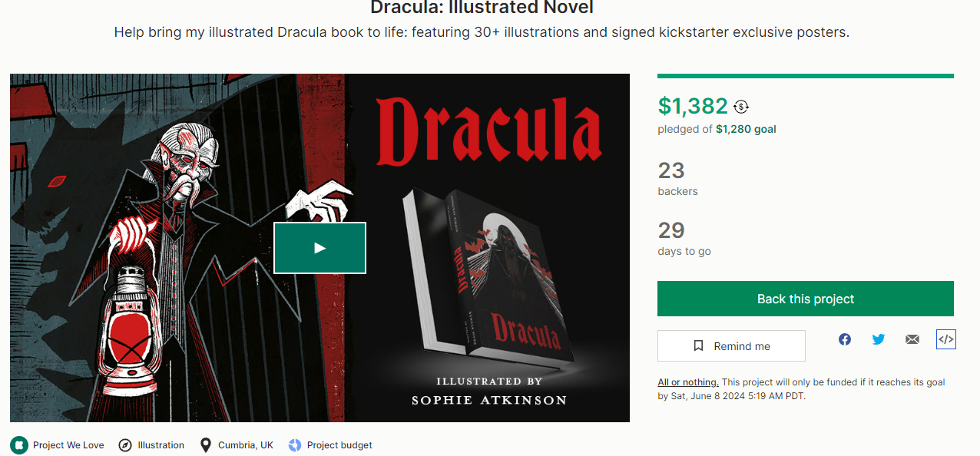Image resolution: width=980 pixels, height=456 pixels.
Task: Open the embed code icon
Action: pyautogui.click(x=946, y=339)
